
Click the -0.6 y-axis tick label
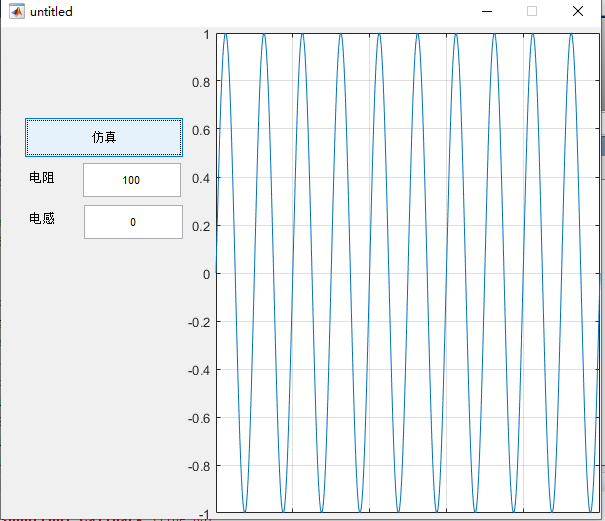point(199,418)
